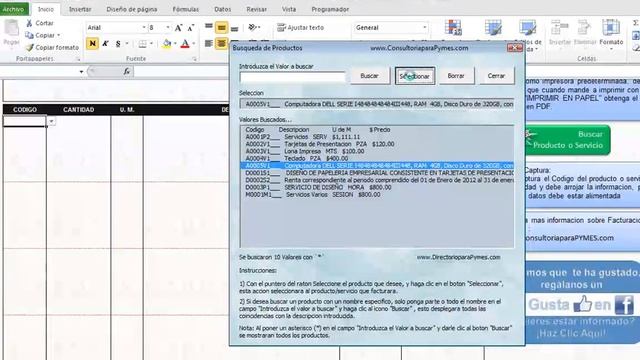The height and width of the screenshot is (360, 640).
Task: Align text to top of cell
Action: pyautogui.click(x=209, y=27)
